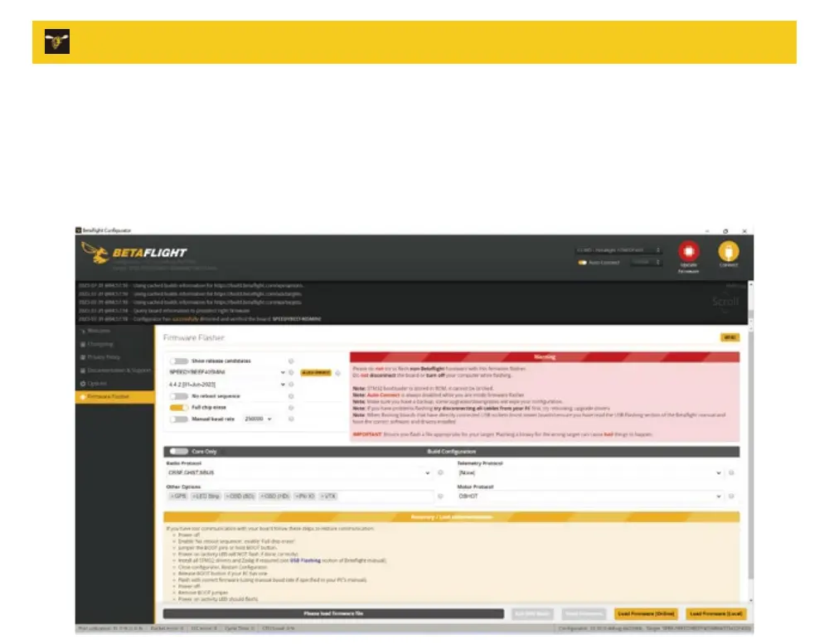Open the Privacy Policy tab in sidebar
This screenshot has width=829, height=644.
(x=114, y=357)
